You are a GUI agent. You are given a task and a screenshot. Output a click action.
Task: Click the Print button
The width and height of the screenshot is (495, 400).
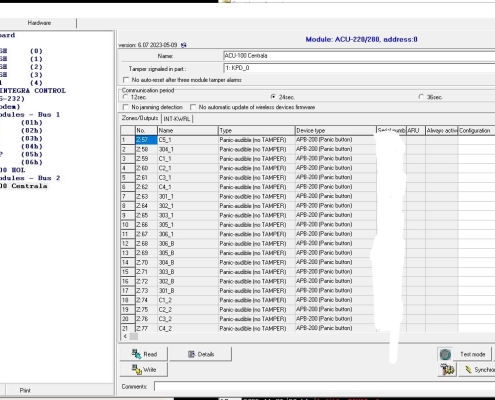coord(25,390)
